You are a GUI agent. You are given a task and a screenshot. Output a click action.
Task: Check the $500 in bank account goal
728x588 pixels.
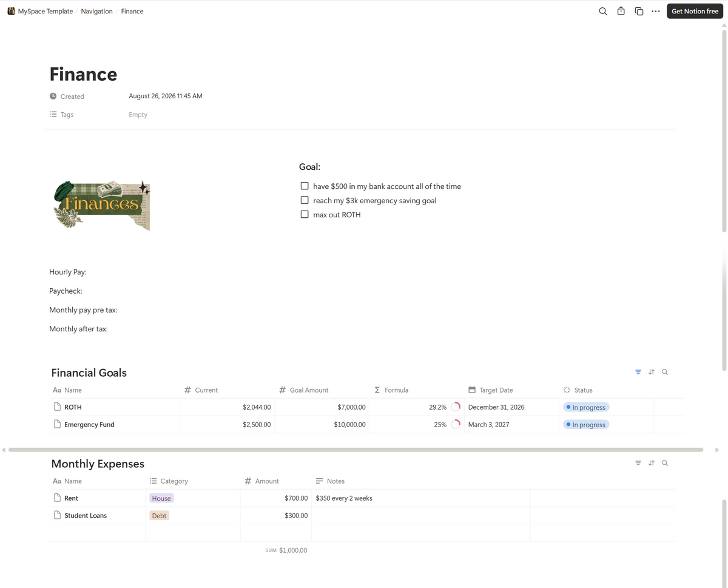305,186
